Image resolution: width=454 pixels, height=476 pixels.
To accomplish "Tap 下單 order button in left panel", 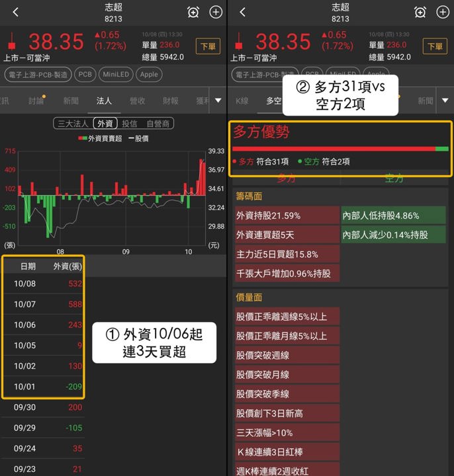I will click(208, 46).
